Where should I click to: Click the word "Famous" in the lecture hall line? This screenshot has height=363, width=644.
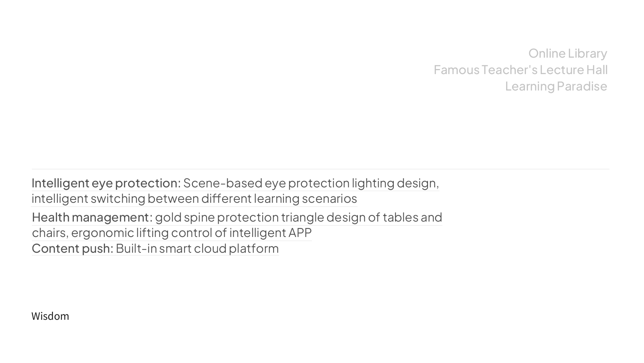pos(457,70)
